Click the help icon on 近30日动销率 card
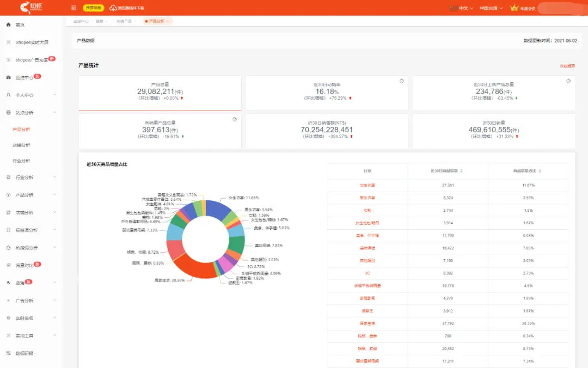The width and height of the screenshot is (588, 368). tap(402, 81)
